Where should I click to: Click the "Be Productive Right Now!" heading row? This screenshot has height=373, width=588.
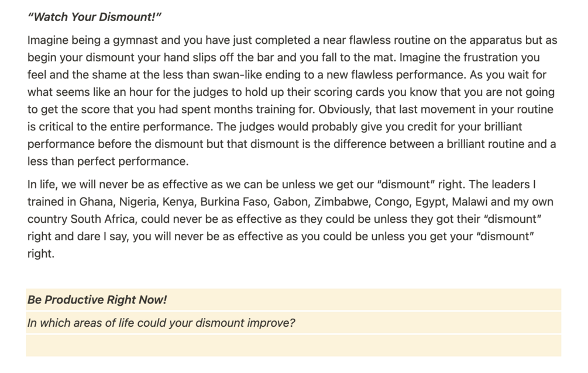pyautogui.click(x=97, y=300)
